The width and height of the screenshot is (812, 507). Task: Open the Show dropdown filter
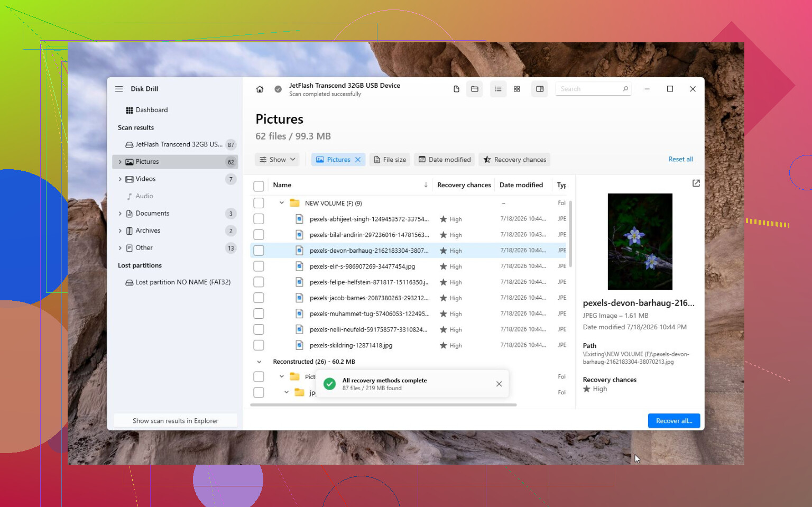coord(277,160)
